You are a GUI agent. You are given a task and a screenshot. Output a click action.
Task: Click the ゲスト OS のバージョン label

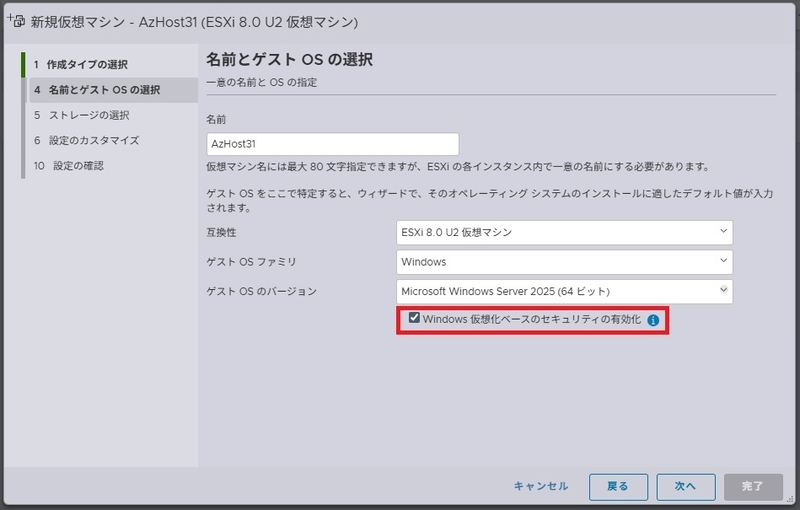pyautogui.click(x=261, y=292)
